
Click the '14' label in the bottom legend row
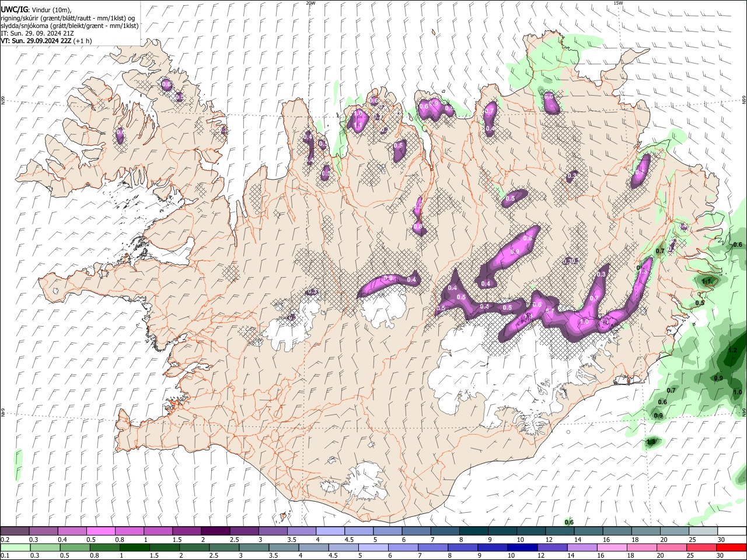coord(571,556)
